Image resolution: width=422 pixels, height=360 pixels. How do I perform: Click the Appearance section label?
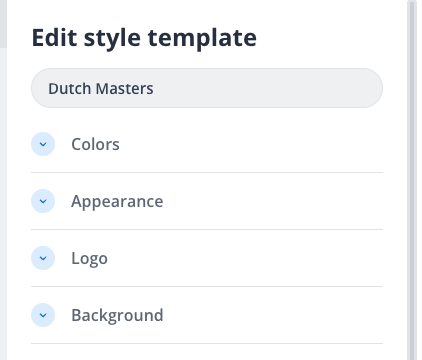pyautogui.click(x=117, y=202)
